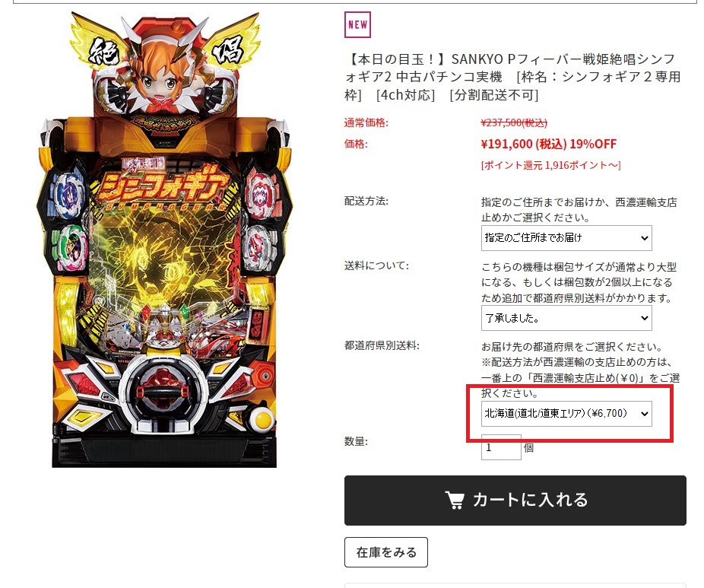Click the pink NEW badge icon
This screenshot has height=588, width=704.
[x=357, y=24]
